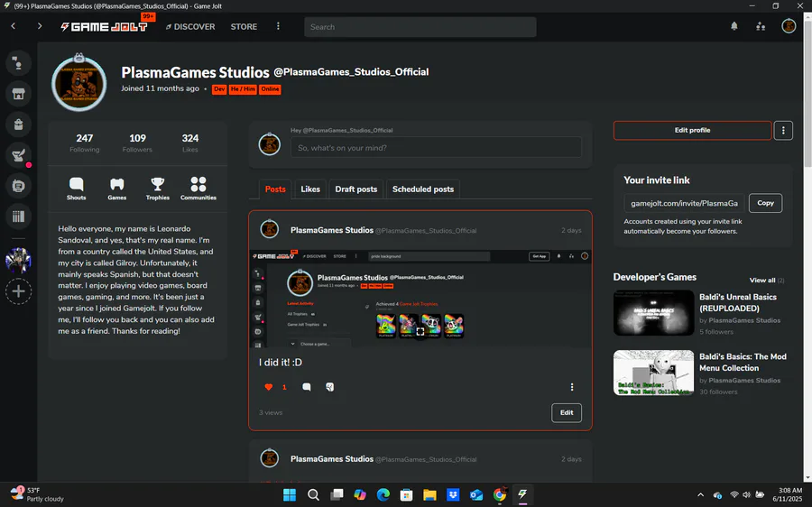This screenshot has width=812, height=507.
Task: View the 247 Following list
Action: (85, 143)
